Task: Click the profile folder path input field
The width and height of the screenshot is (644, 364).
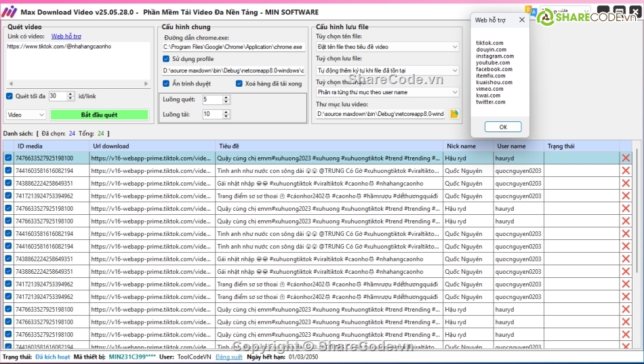Action: pyautogui.click(x=233, y=70)
